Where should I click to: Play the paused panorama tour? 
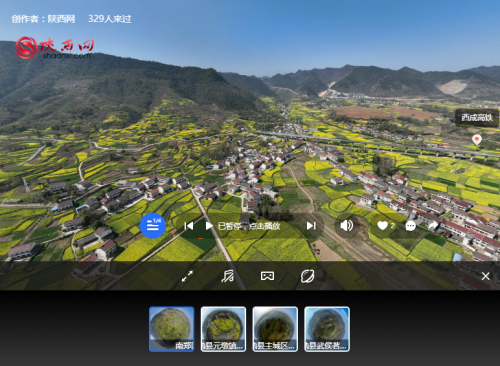(x=209, y=226)
